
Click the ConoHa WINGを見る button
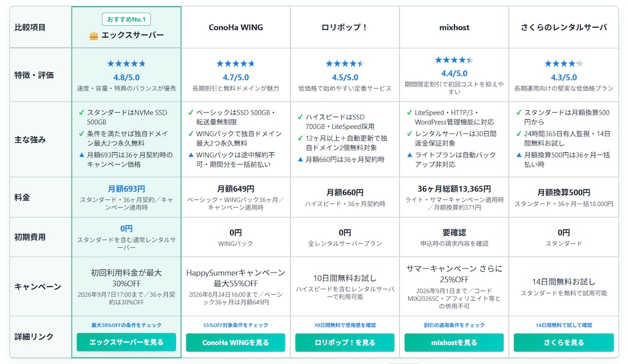point(235,342)
